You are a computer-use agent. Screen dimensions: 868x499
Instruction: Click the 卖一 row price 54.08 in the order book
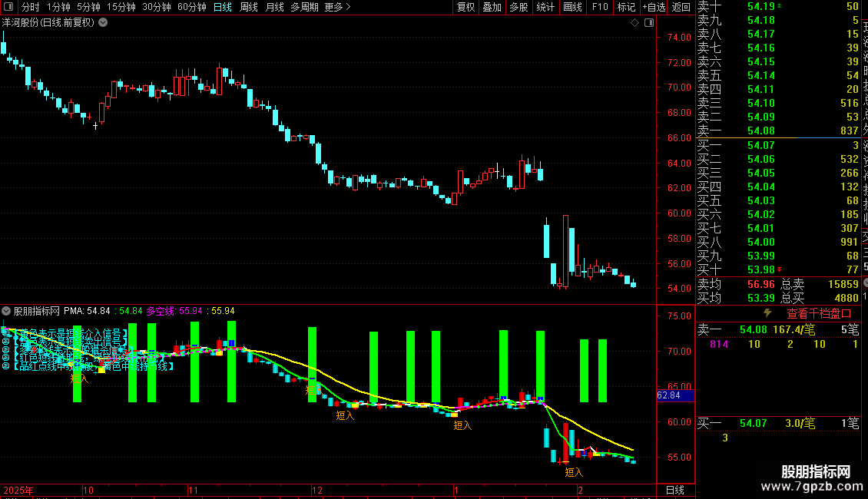[x=761, y=131]
